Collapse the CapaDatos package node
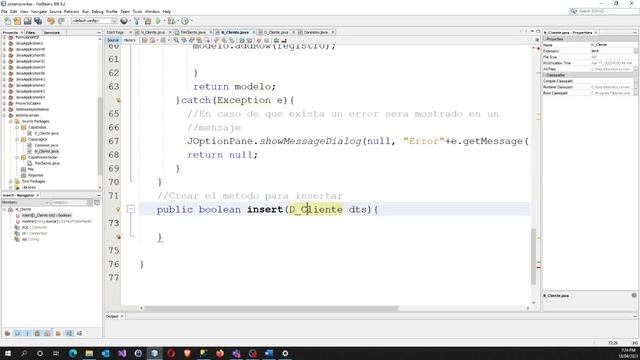640x360 pixels. [x=17, y=127]
